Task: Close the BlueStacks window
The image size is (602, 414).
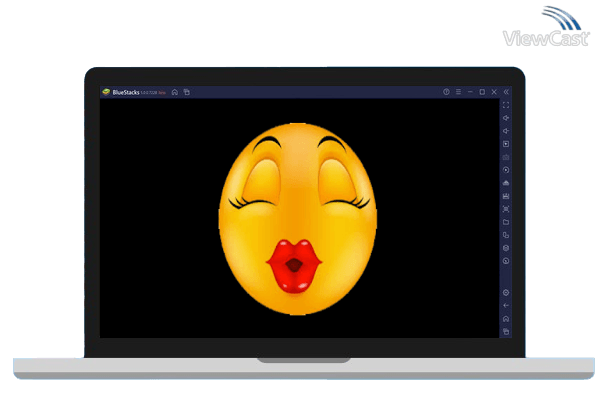Action: (x=494, y=92)
